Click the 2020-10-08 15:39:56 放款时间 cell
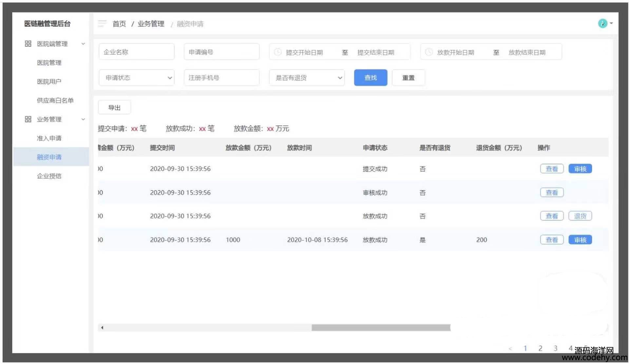 [x=317, y=240]
